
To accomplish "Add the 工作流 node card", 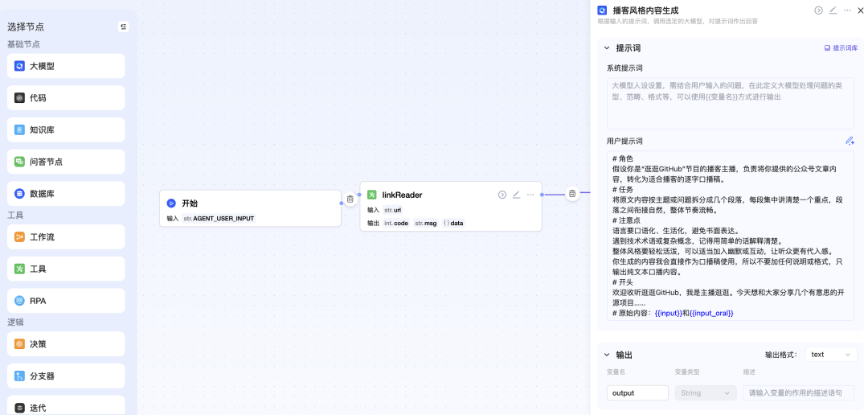I will tap(66, 237).
